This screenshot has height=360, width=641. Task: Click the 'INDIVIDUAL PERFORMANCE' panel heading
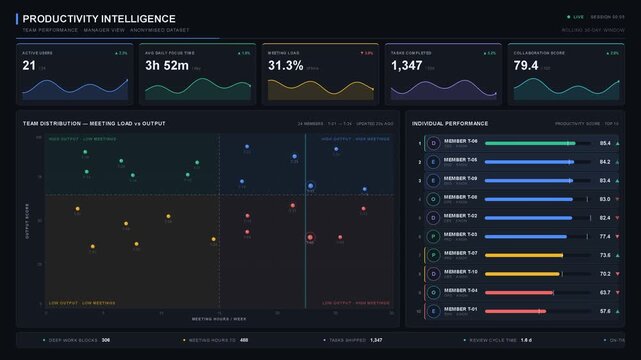pyautogui.click(x=450, y=123)
